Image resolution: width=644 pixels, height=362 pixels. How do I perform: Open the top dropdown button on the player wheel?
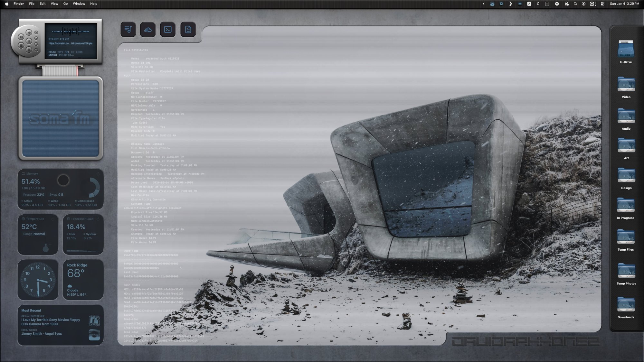pyautogui.click(x=36, y=32)
